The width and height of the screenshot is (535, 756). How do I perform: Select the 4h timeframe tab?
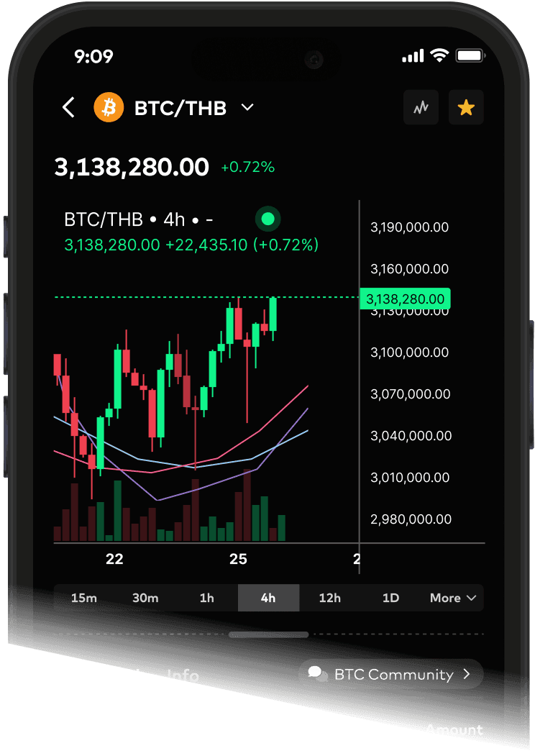tap(268, 598)
